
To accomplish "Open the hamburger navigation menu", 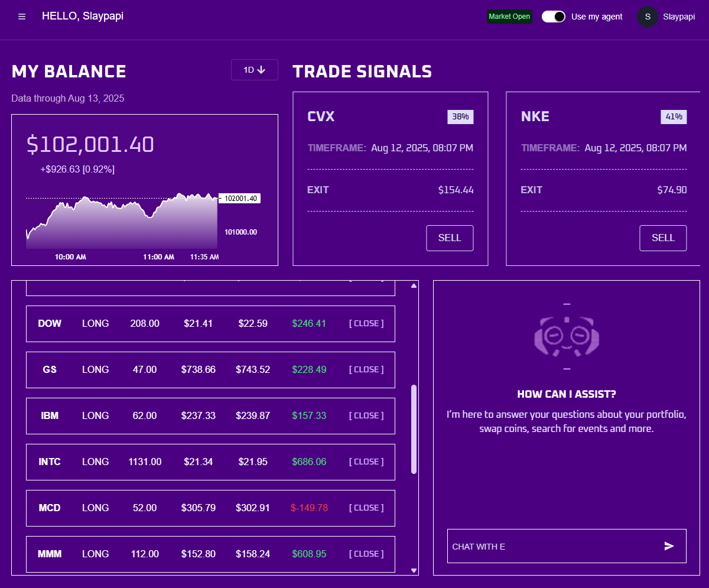I will [x=22, y=17].
